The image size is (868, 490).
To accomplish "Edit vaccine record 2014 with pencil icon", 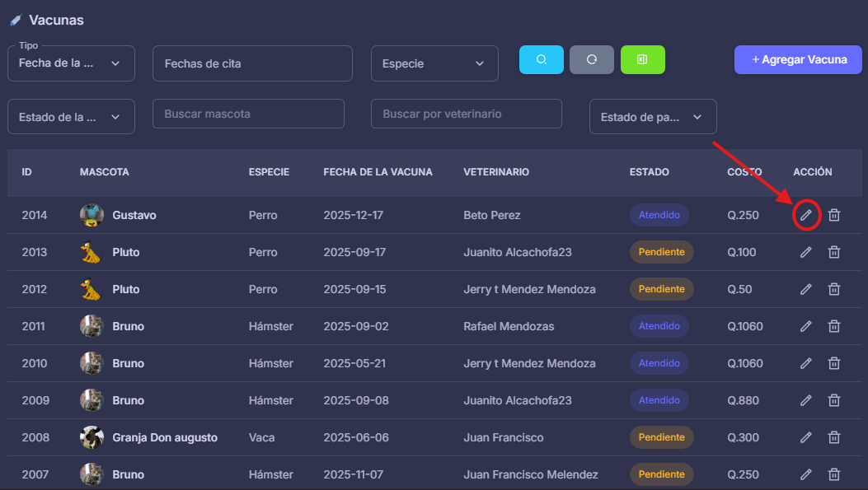I will [x=806, y=215].
